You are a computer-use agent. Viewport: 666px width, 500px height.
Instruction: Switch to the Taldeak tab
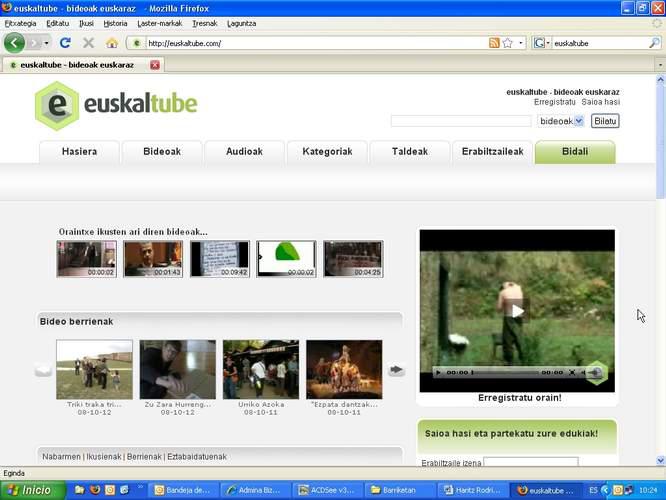[410, 152]
